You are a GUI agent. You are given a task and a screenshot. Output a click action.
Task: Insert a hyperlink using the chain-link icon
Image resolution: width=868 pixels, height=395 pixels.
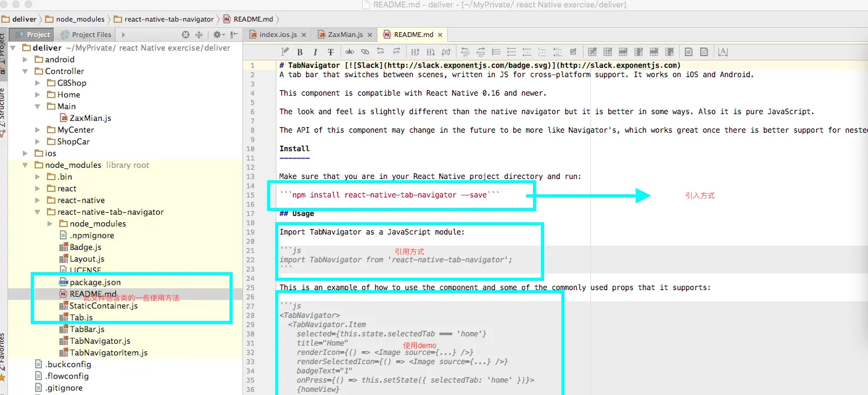click(365, 52)
